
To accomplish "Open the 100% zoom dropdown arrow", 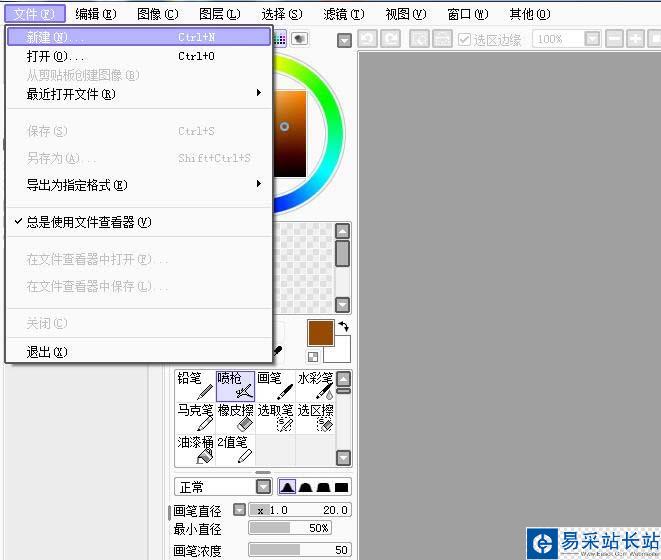I will click(592, 39).
